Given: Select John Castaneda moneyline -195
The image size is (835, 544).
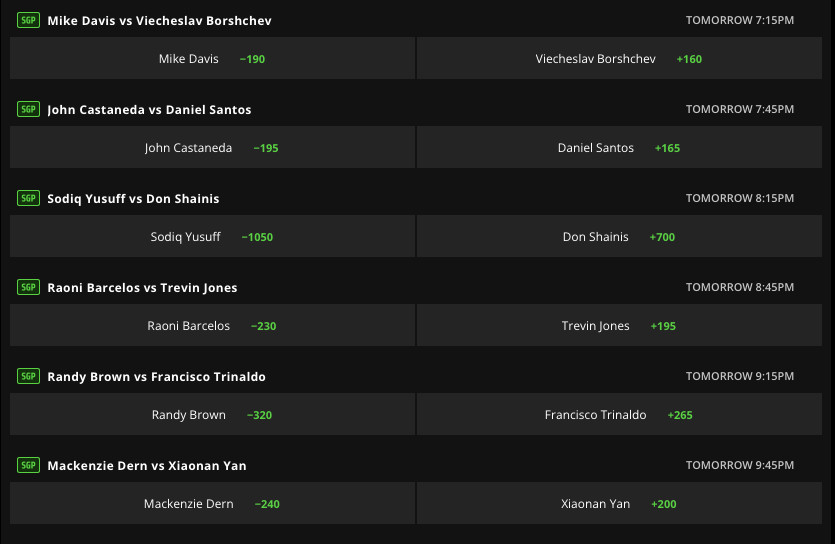Looking at the screenshot, I should pyautogui.click(x=212, y=148).
